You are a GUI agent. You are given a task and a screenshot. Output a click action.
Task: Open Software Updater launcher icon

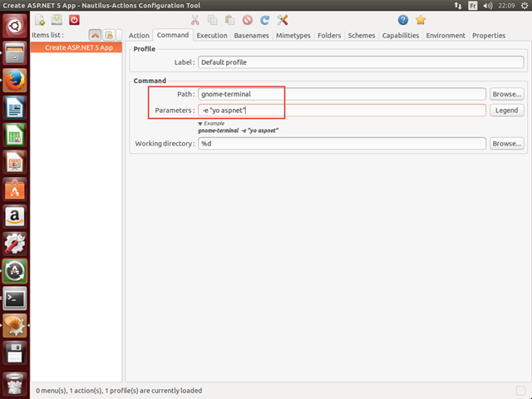(x=15, y=271)
